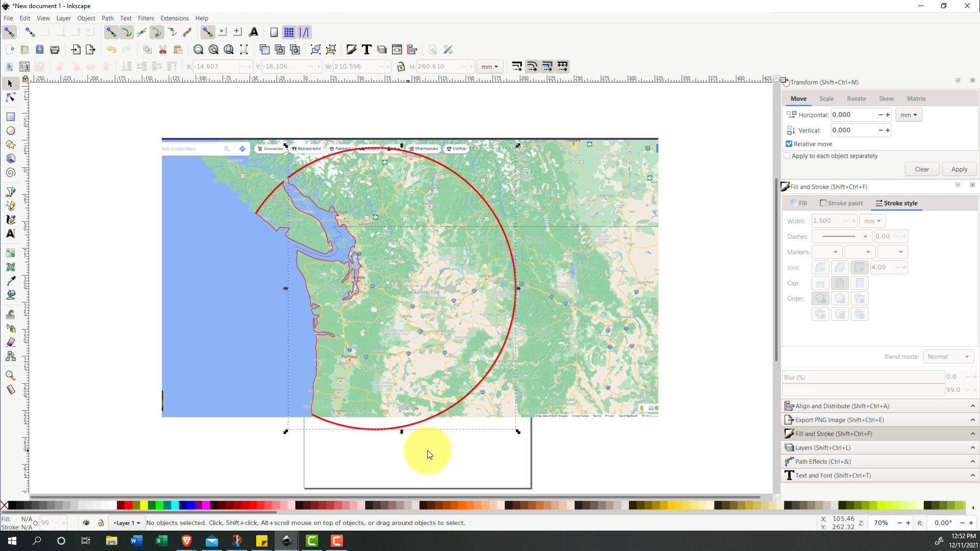Open the Extensions menu

pyautogui.click(x=174, y=18)
